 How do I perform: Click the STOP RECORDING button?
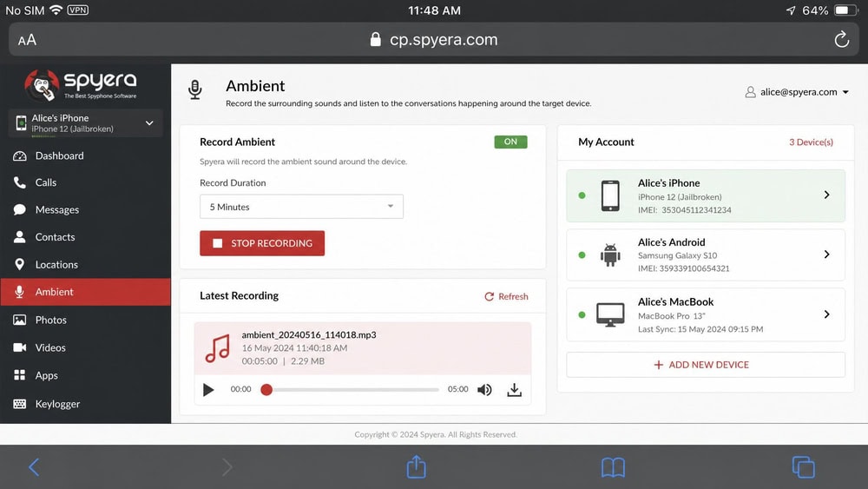pos(262,243)
